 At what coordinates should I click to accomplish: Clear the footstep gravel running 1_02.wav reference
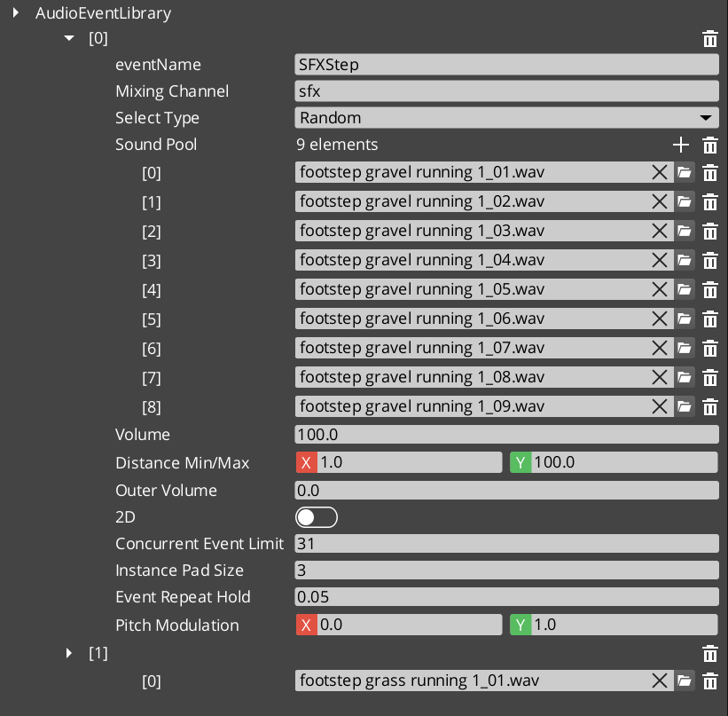coord(659,201)
